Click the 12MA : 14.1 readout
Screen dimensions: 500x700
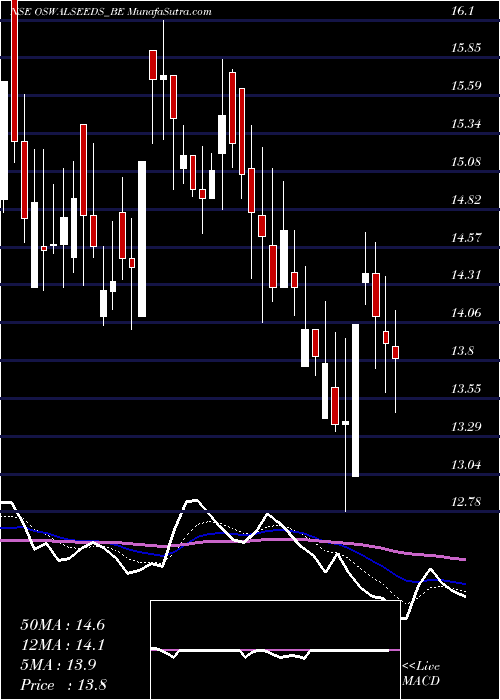(63, 645)
